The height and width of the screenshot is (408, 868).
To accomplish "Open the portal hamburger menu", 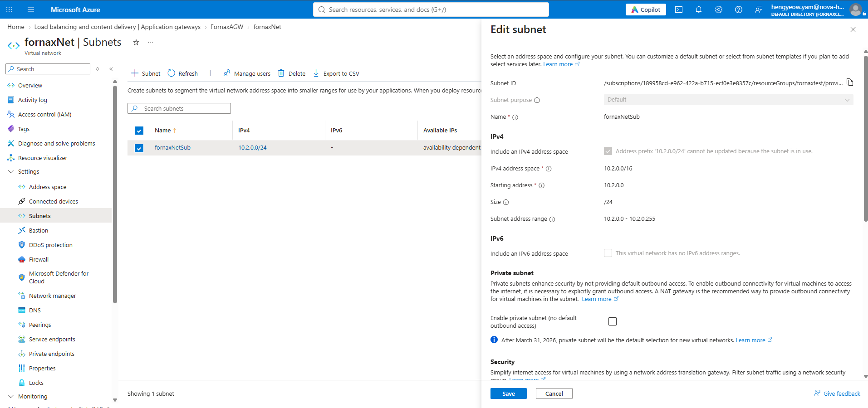I will pos(31,10).
